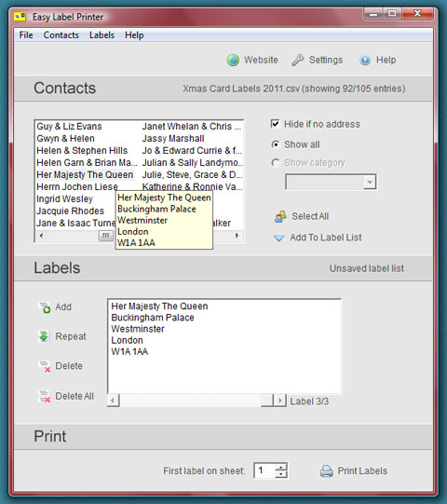This screenshot has height=504, width=447.
Task: Select contact Jane & Isaac Turner
Action: point(75,223)
